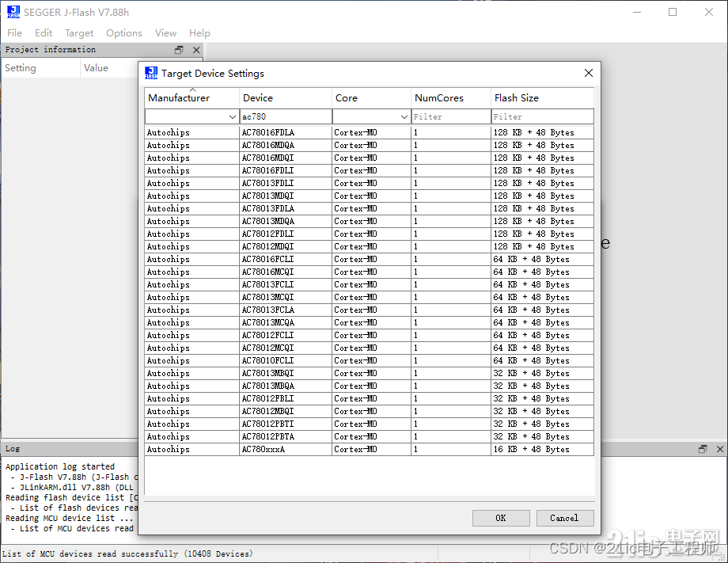Minimize the J-Flash window
The width and height of the screenshot is (728, 563).
(x=637, y=12)
